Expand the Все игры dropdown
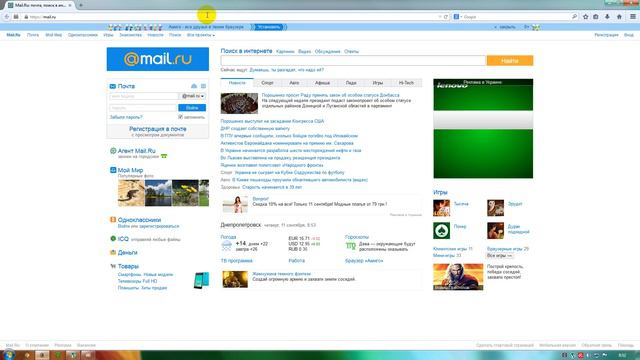The image size is (640, 360). tap(499, 256)
